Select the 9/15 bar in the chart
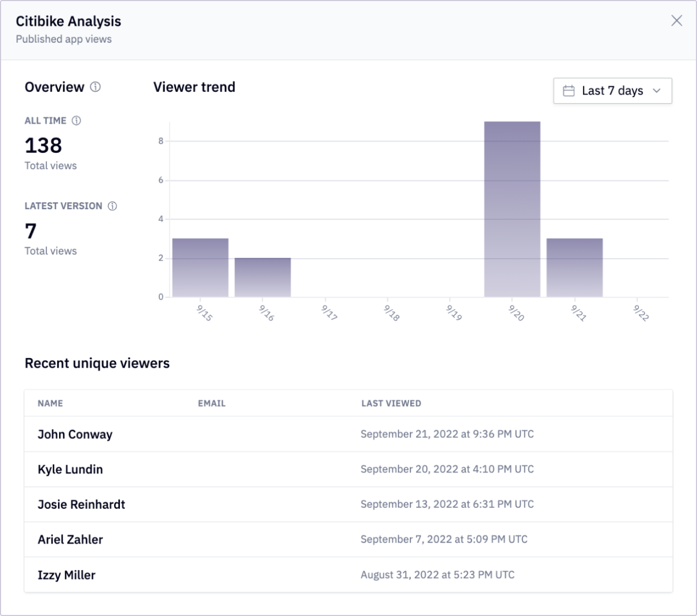 (x=200, y=268)
